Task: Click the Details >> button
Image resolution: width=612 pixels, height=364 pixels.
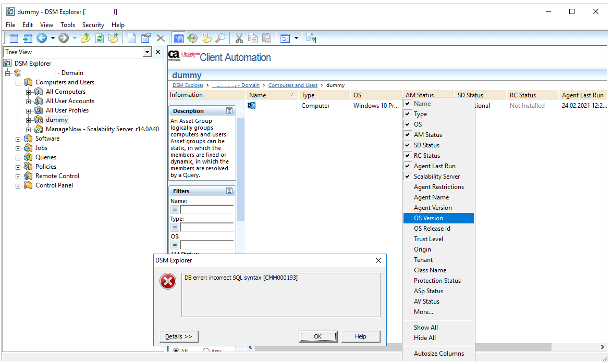Action: [179, 336]
